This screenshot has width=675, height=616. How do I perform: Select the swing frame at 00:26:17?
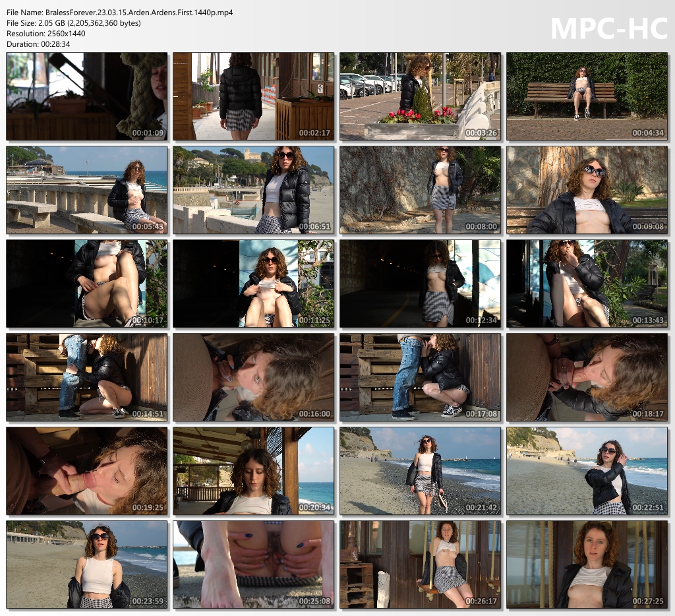click(x=420, y=565)
